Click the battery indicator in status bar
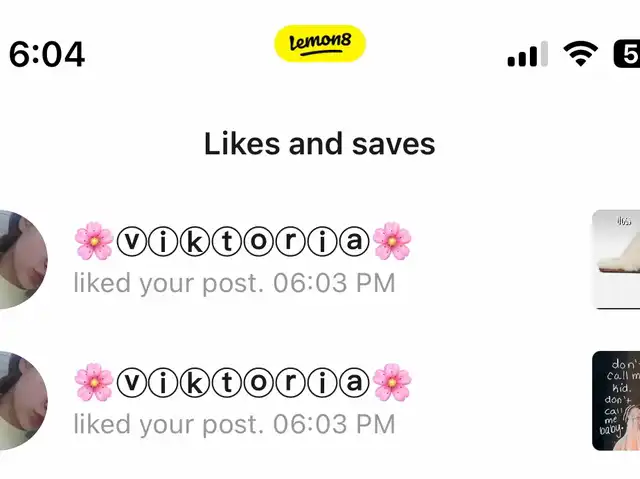The height and width of the screenshot is (479, 640). [x=627, y=53]
